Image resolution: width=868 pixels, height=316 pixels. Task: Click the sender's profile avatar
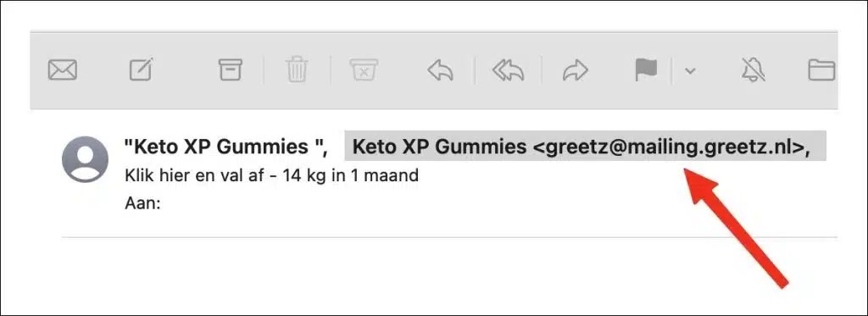pos(85,158)
